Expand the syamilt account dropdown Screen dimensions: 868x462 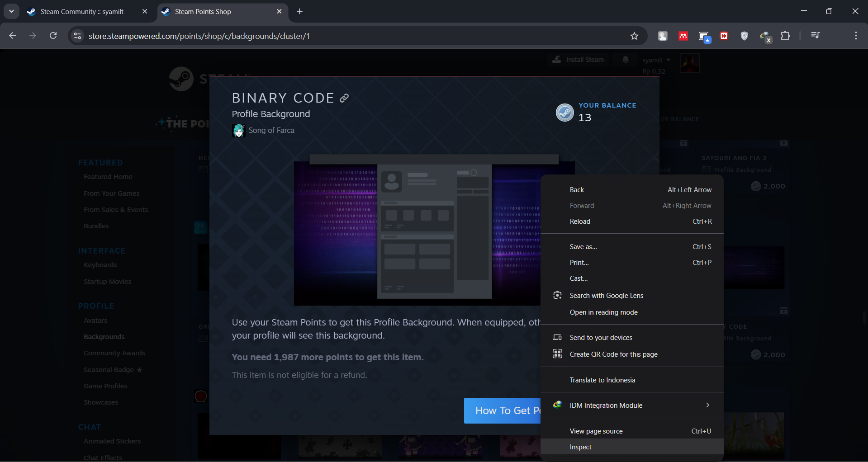(x=656, y=60)
